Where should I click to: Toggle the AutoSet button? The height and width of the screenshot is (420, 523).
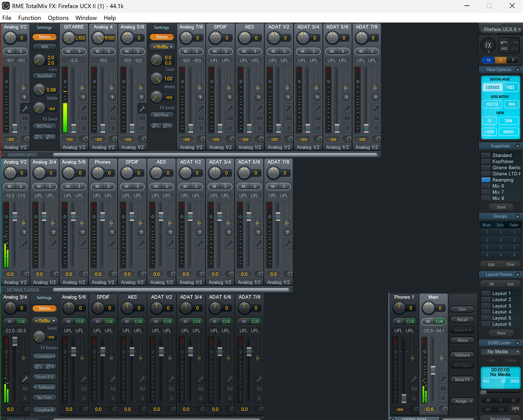click(45, 76)
